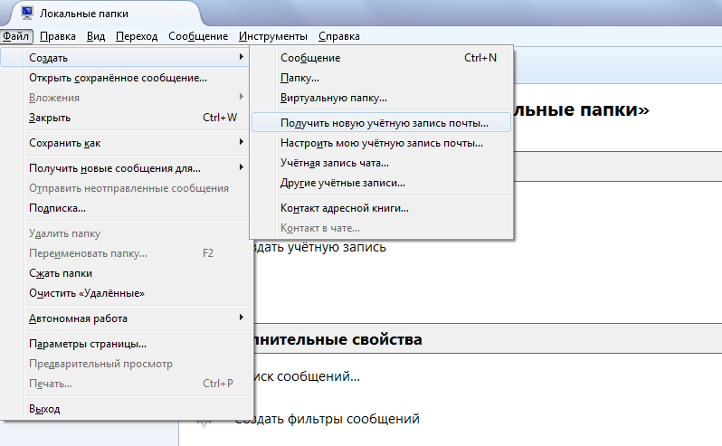Choose Виртуальную папку…
722x446 pixels.
pos(381,98)
